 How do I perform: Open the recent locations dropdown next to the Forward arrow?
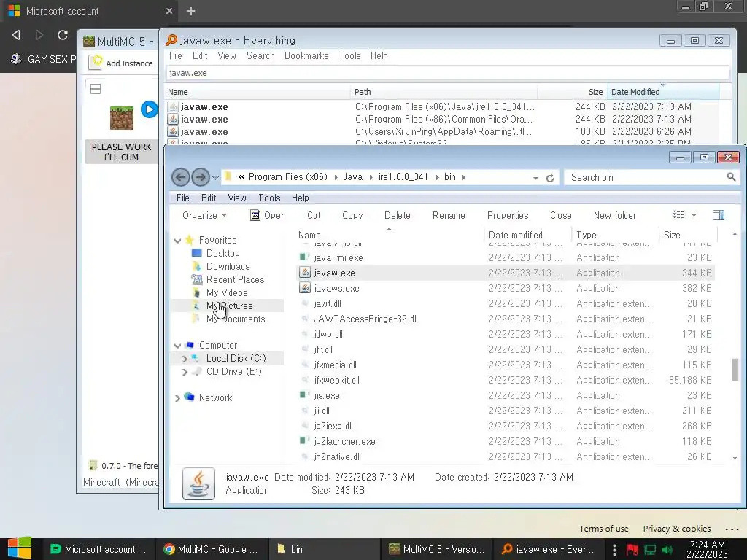click(215, 178)
